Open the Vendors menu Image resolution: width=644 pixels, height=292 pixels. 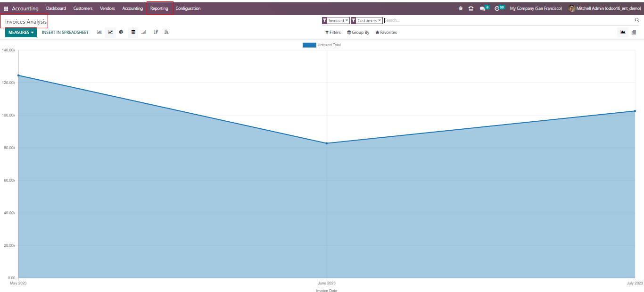pos(107,8)
